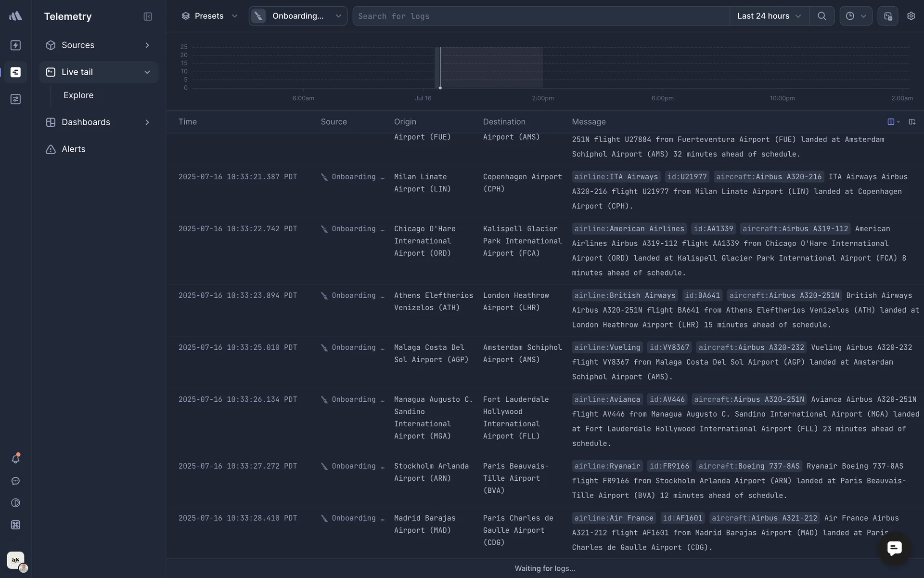The image size is (924, 578).
Task: Select Explore under Live tail
Action: tap(78, 95)
